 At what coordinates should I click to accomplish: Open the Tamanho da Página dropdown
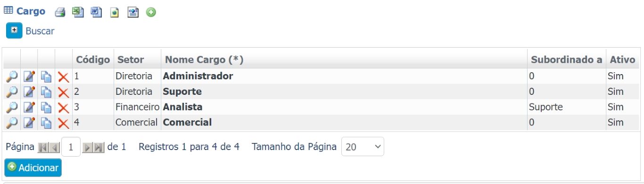(363, 147)
